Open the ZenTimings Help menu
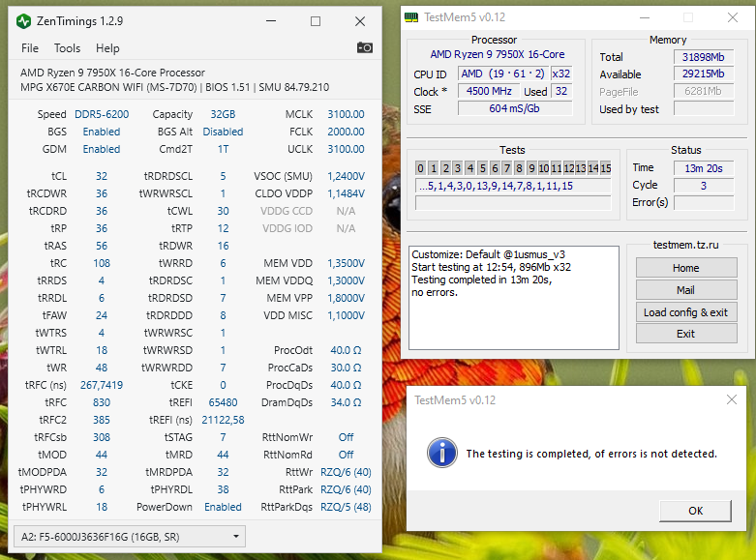Screen dimensions: 756x560 click(107, 48)
